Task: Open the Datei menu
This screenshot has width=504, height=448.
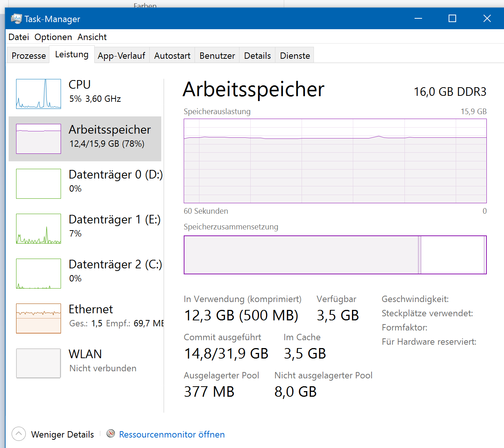Action: point(19,37)
